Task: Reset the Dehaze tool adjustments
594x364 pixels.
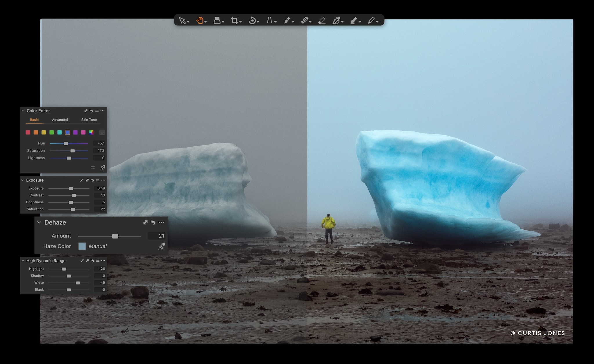Action: pos(153,222)
